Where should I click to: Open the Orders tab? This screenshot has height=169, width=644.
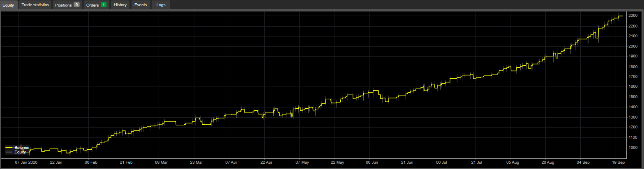pyautogui.click(x=97, y=5)
